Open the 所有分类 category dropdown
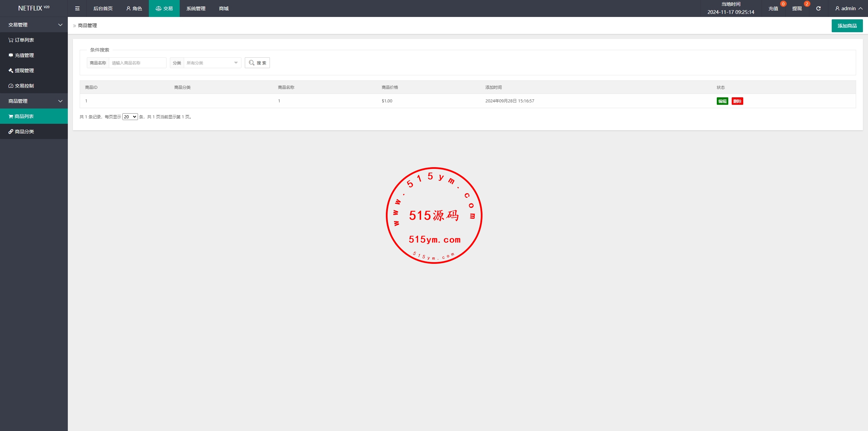The height and width of the screenshot is (431, 868). [212, 63]
